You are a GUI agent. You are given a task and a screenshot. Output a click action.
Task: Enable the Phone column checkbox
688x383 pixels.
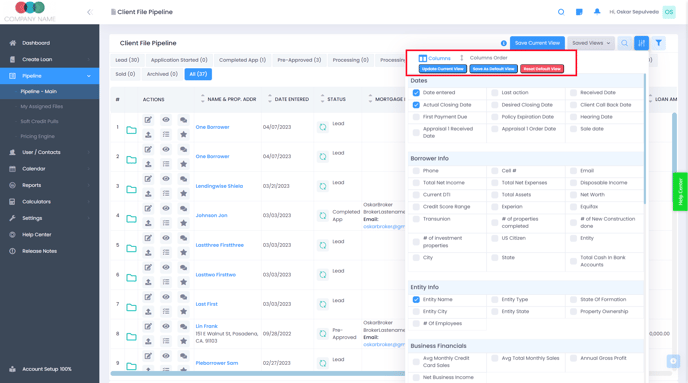[x=416, y=171]
